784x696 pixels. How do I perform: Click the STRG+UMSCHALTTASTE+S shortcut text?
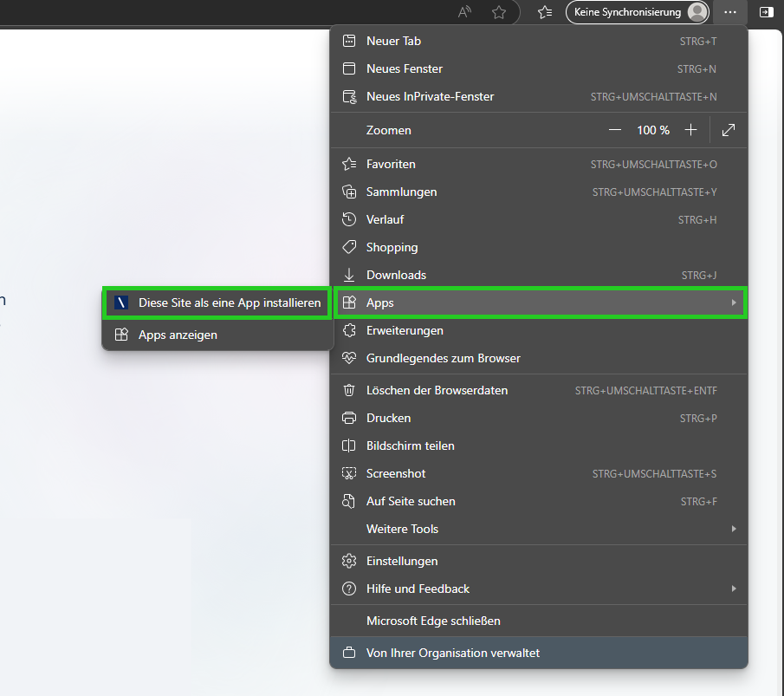click(x=655, y=474)
